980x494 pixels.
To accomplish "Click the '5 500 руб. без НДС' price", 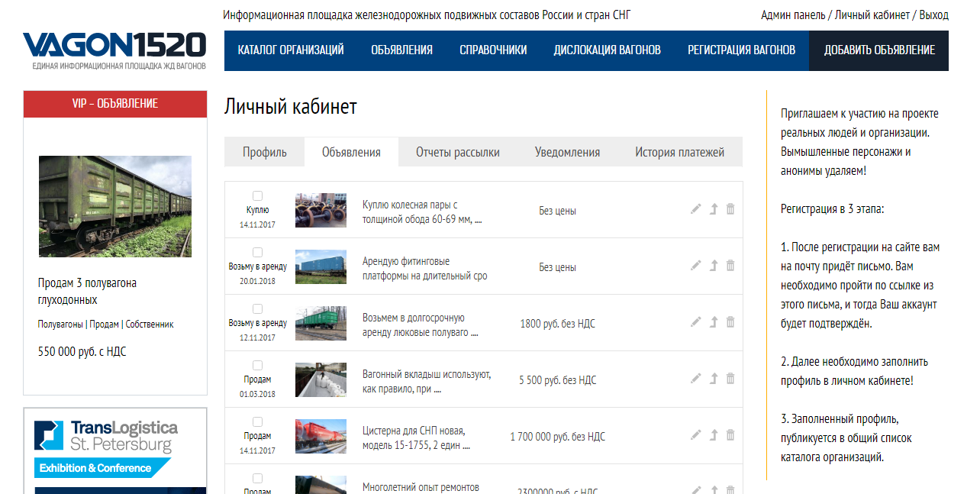I will pos(557,380).
